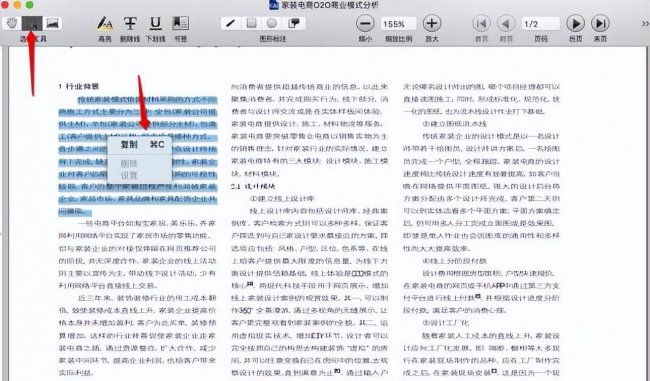650x381 pixels.
Task: Click the close window button
Action: click(x=5, y=5)
